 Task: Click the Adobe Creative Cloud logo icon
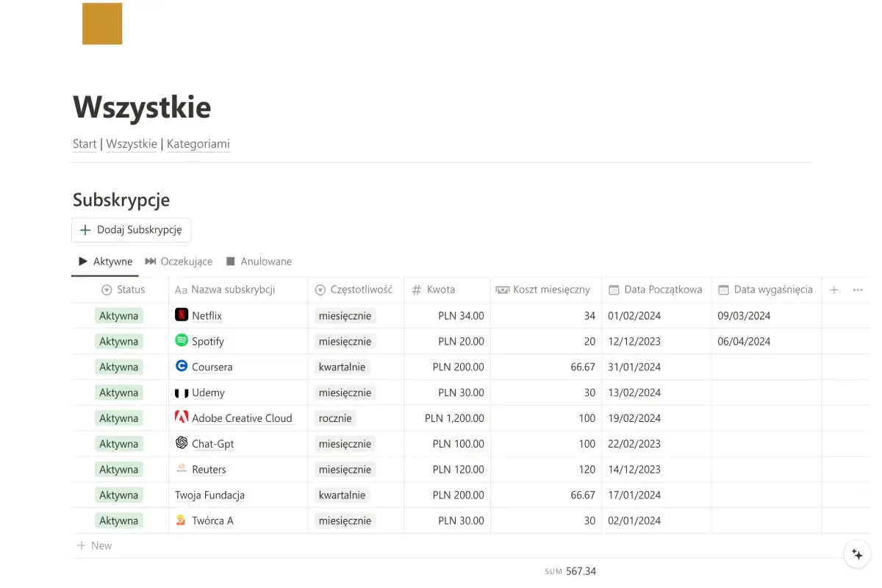click(x=182, y=417)
